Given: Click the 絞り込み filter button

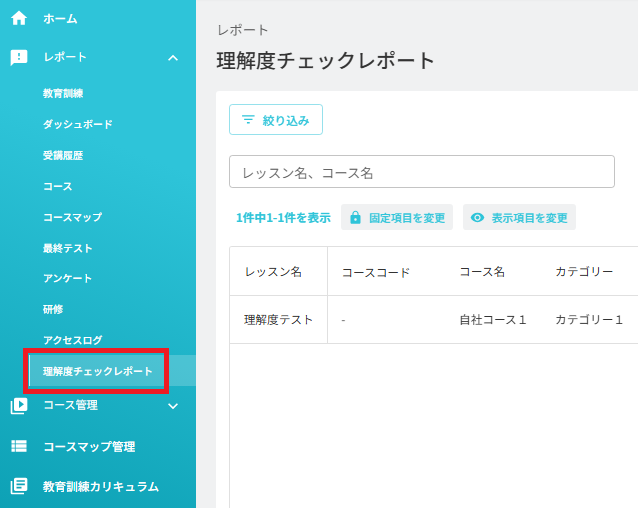Looking at the screenshot, I should click(276, 120).
